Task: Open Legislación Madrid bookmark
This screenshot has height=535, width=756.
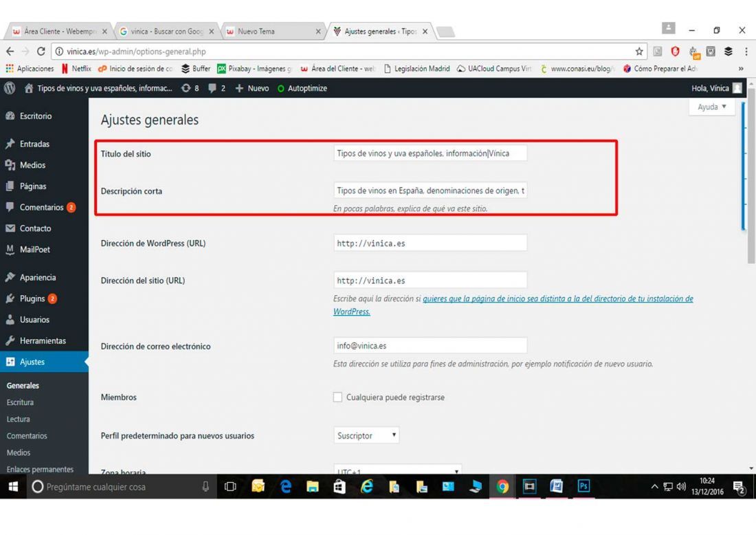Action: click(416, 69)
